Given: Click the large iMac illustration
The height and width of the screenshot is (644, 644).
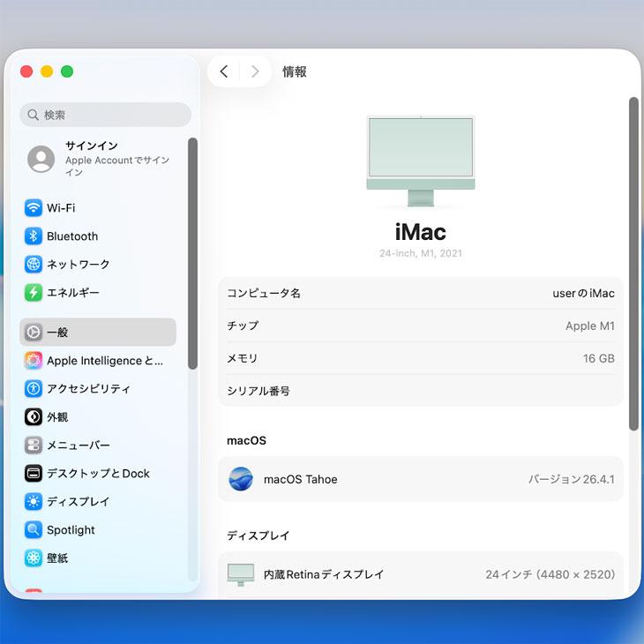Looking at the screenshot, I should point(421,161).
